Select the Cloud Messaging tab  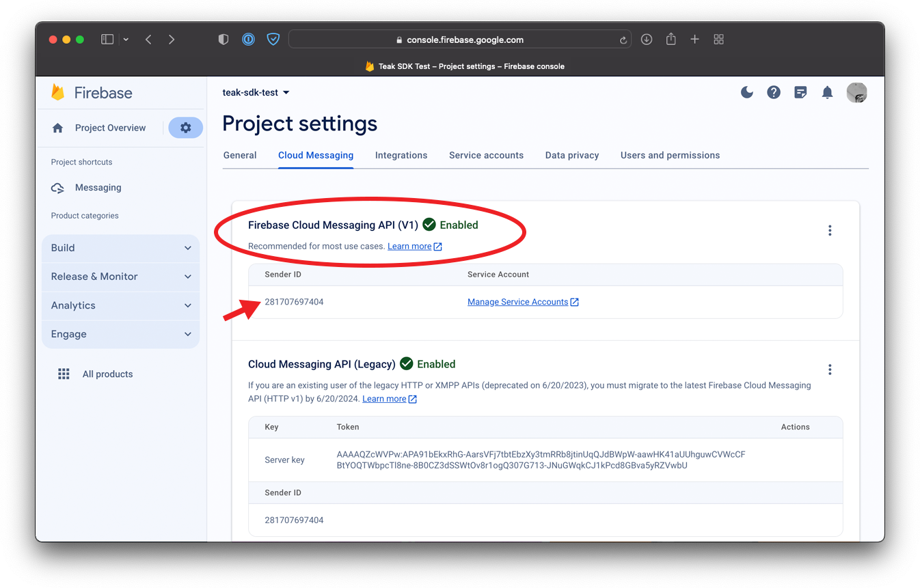point(316,155)
